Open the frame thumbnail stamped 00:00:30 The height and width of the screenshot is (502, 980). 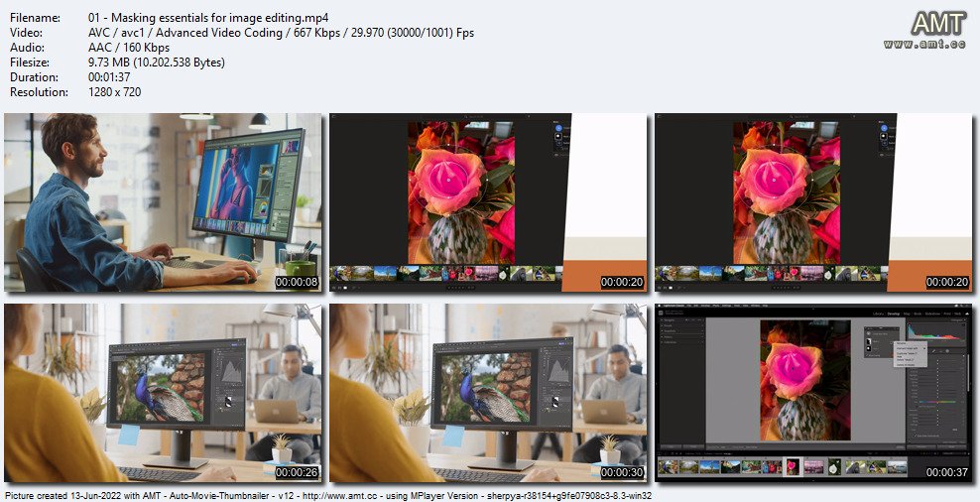pos(488,393)
